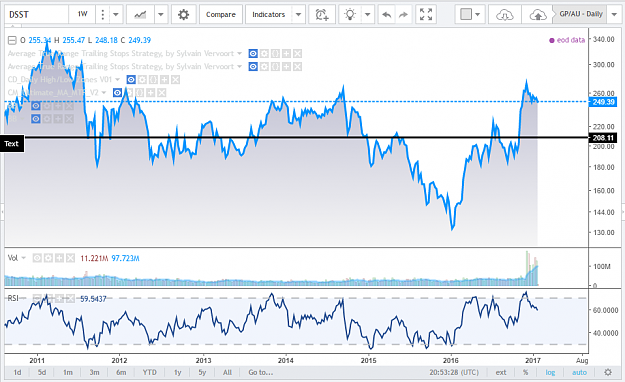Enter fullscreen mode
The height and width of the screenshot is (382, 625).
tap(426, 15)
